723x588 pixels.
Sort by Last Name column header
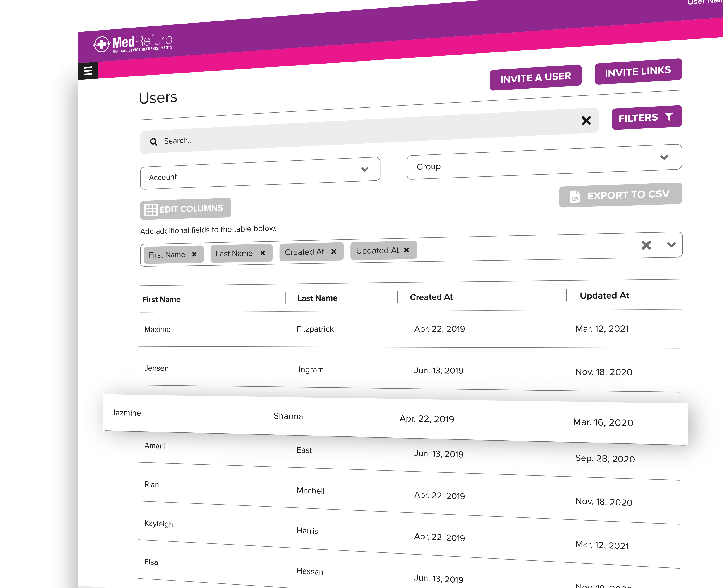click(x=317, y=298)
